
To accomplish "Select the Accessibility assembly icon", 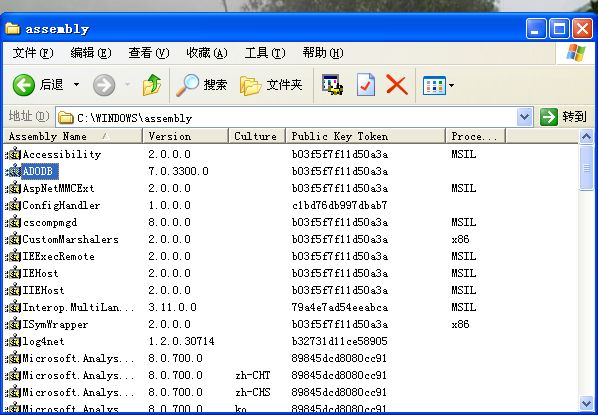I will click(13, 154).
